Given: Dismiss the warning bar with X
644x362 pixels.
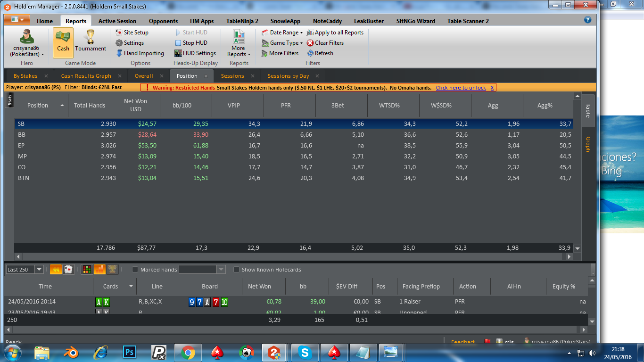Looking at the screenshot, I should coord(492,88).
